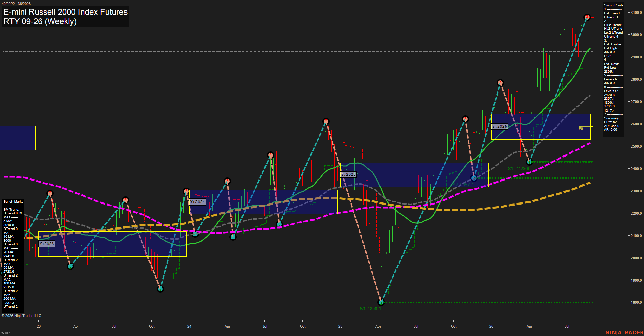Click the October 2023 pivot low near 1860

coord(160,289)
